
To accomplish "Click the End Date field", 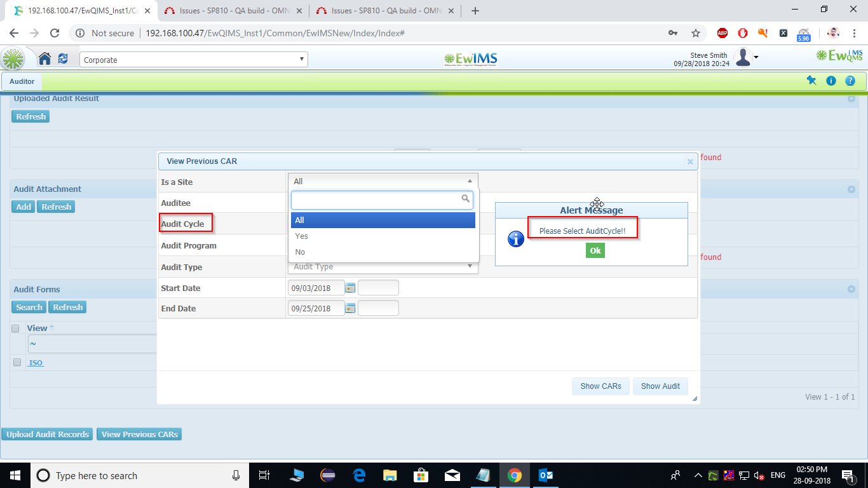I will coord(316,308).
